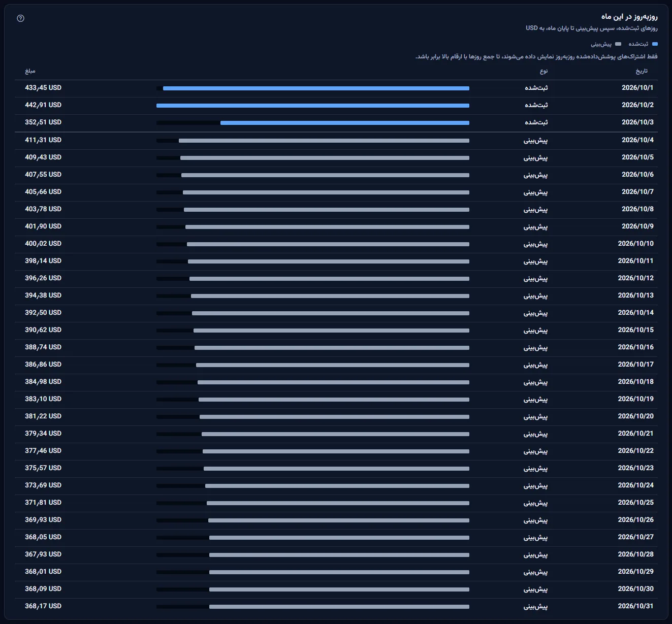This screenshot has width=672, height=624.
Task: Click the date 2026/10/17
Action: coord(636,365)
